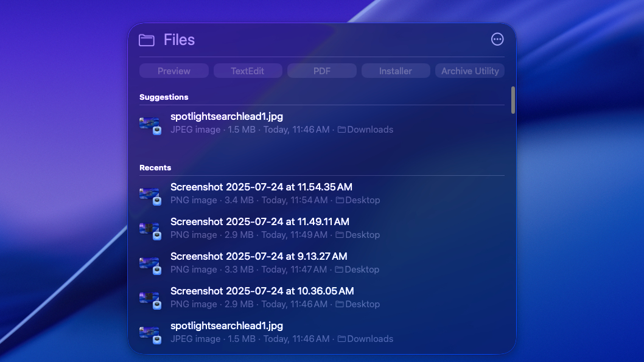Click the Files folder icon in header
The height and width of the screenshot is (362, 644).
pyautogui.click(x=147, y=40)
